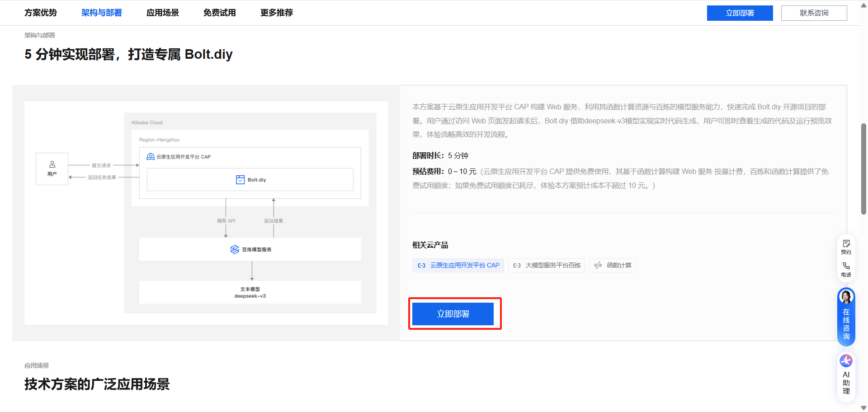Click the 相关云产品 label

430,245
